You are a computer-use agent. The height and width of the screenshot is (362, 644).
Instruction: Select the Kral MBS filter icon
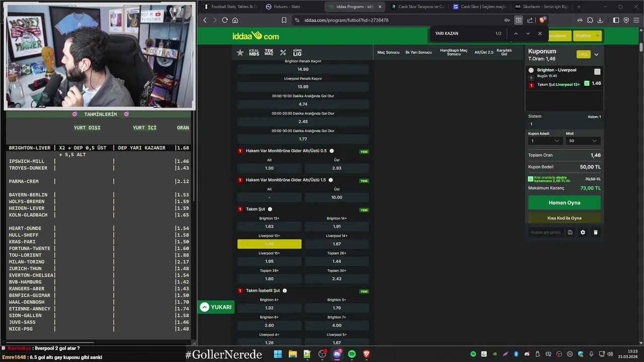254,52
